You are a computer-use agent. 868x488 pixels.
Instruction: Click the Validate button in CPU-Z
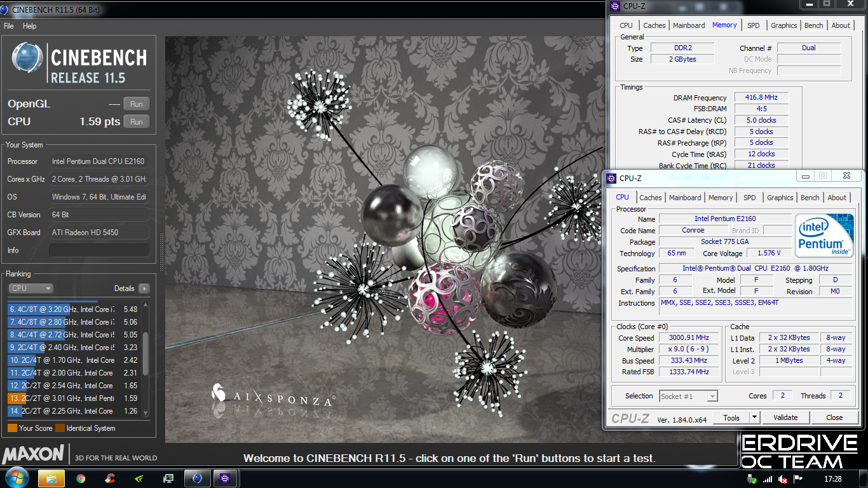(785, 417)
